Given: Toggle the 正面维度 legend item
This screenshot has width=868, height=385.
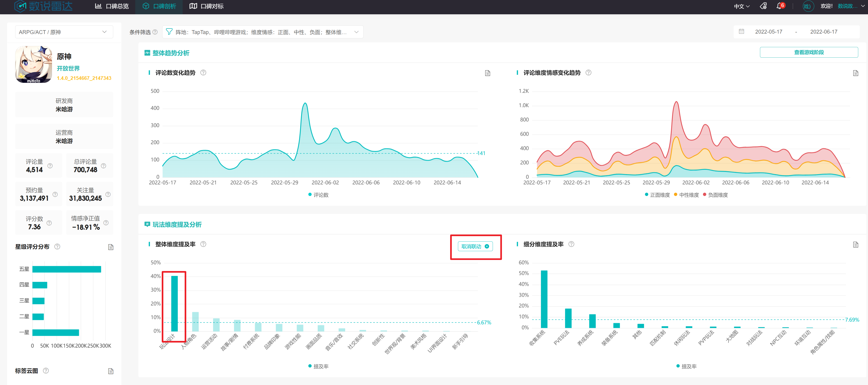Looking at the screenshot, I should tap(657, 195).
